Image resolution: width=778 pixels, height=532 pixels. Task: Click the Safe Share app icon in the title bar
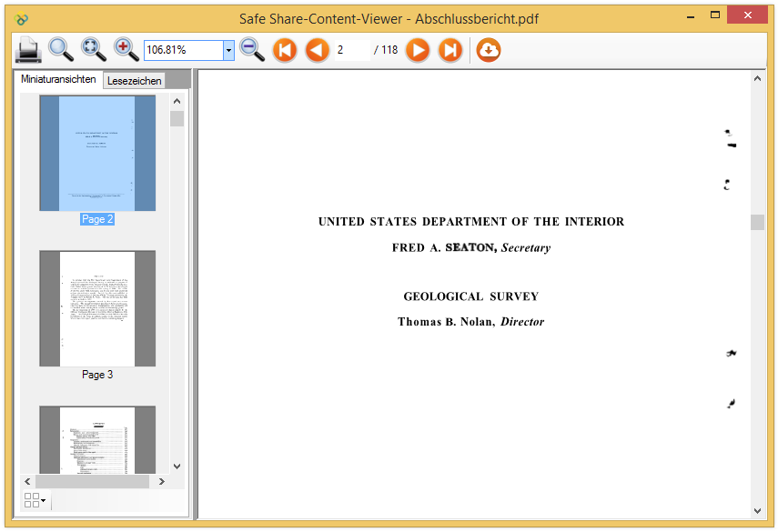tap(21, 19)
